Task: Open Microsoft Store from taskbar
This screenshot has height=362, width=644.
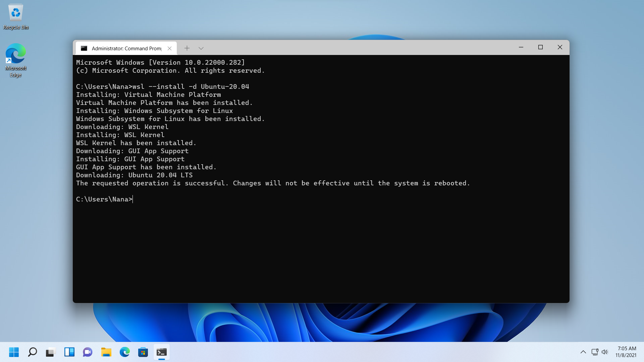Action: click(x=143, y=352)
